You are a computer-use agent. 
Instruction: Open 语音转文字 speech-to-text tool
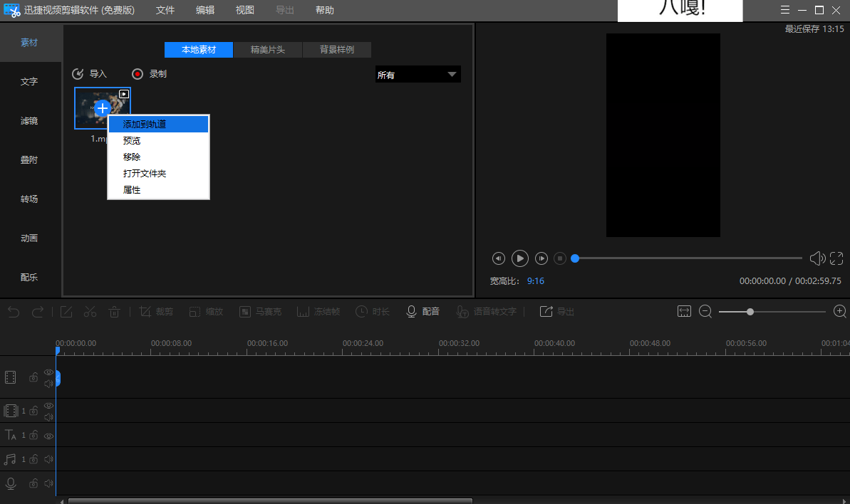[x=486, y=312]
